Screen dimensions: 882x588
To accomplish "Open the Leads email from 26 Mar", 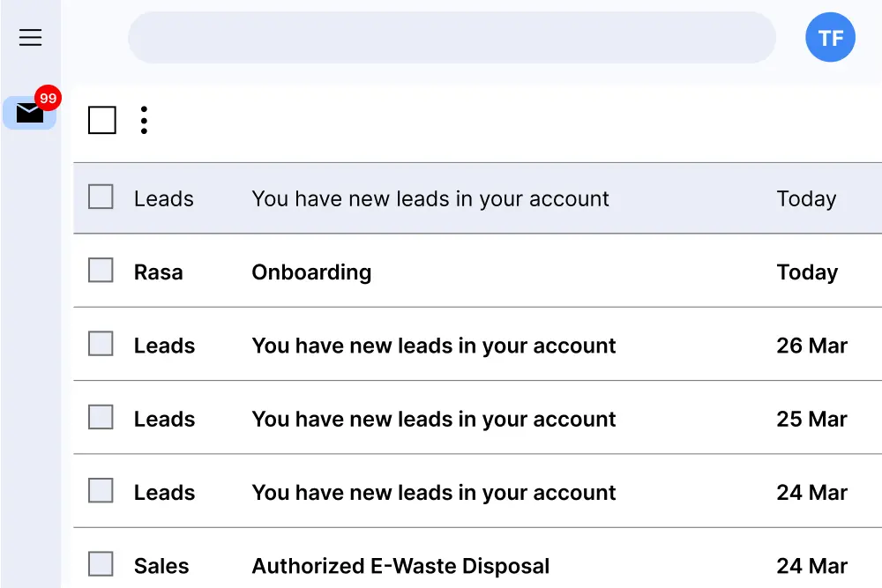I will click(433, 346).
